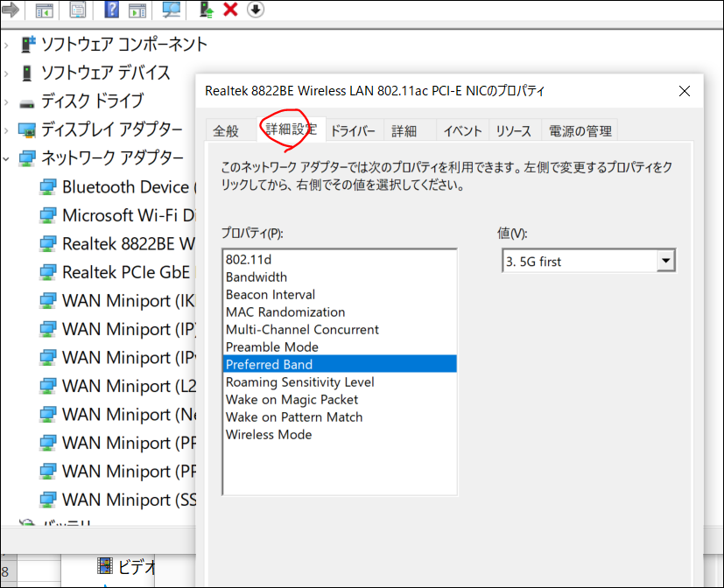Switch to the 電源の管理 tab

(580, 131)
